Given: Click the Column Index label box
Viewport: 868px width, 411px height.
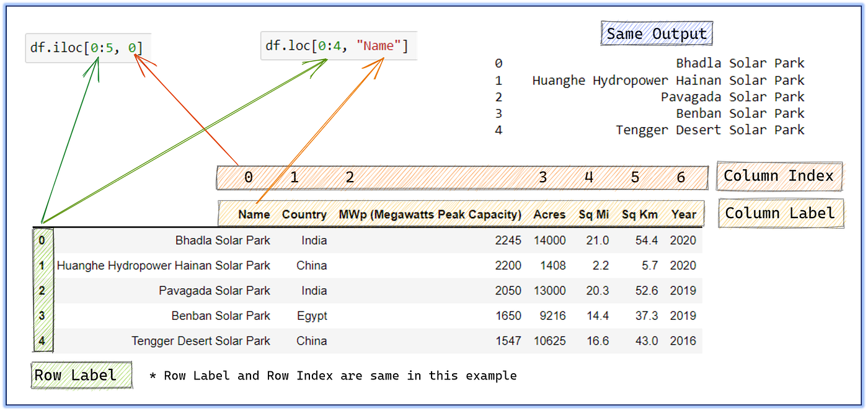Looking at the screenshot, I should coord(779,176).
